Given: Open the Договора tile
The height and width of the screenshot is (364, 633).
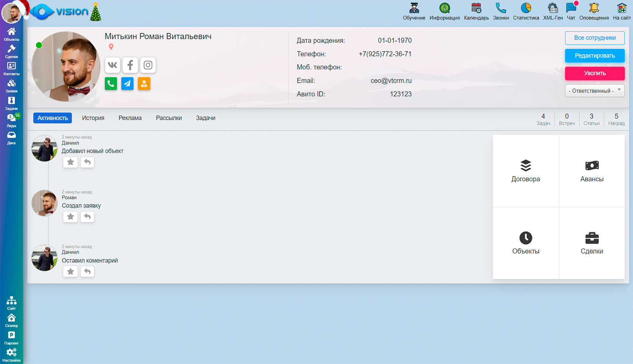Looking at the screenshot, I should pos(525,171).
